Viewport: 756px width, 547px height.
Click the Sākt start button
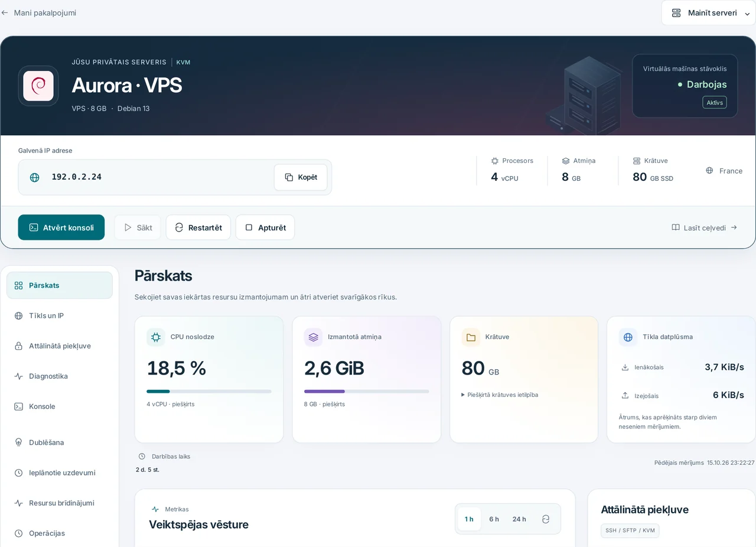click(x=138, y=227)
